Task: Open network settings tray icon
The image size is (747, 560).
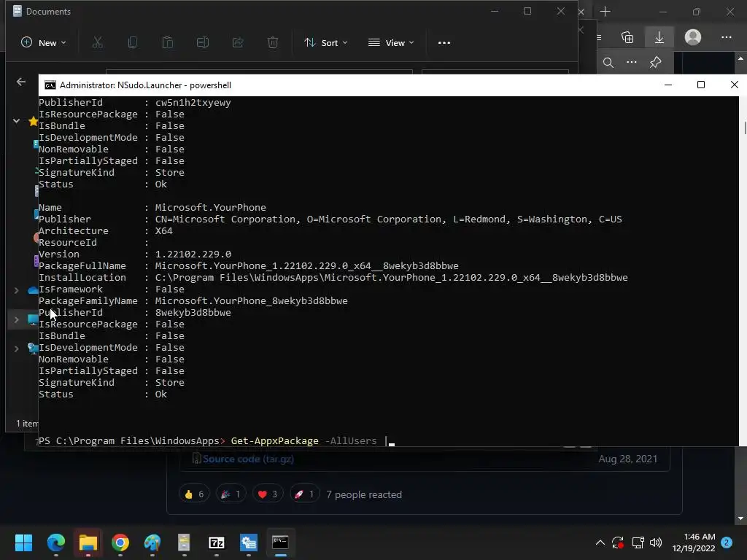Action: click(638, 542)
